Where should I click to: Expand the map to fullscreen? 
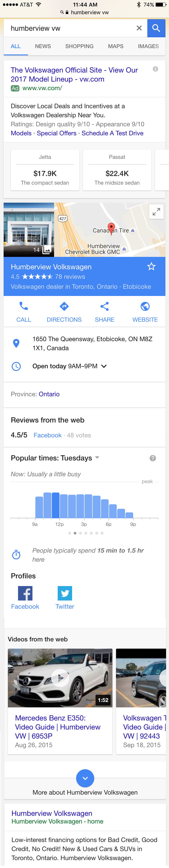156,212
